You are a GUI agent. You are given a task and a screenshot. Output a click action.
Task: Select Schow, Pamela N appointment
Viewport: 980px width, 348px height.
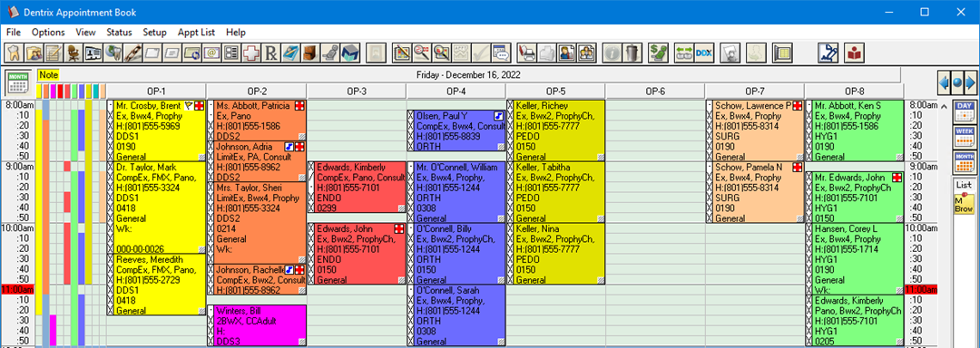[755, 192]
